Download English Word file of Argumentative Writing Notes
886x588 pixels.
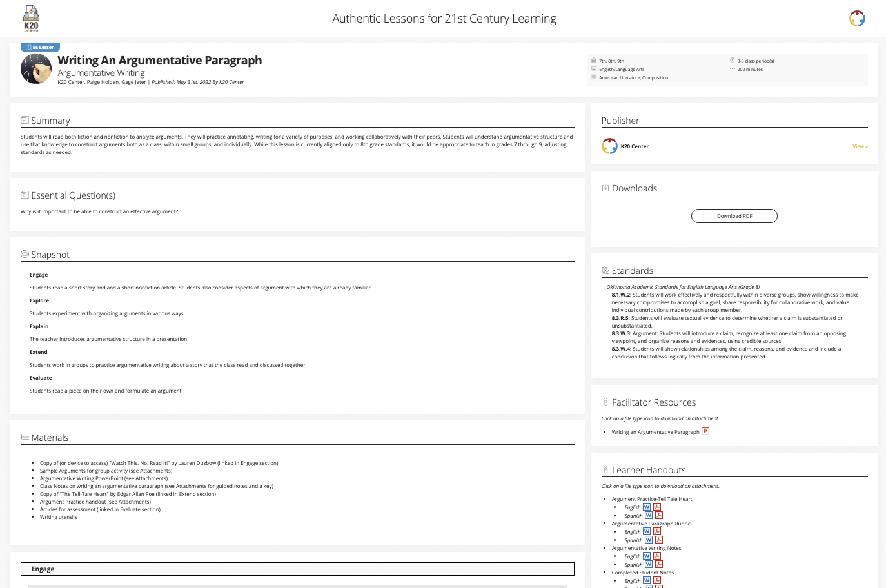(x=647, y=556)
